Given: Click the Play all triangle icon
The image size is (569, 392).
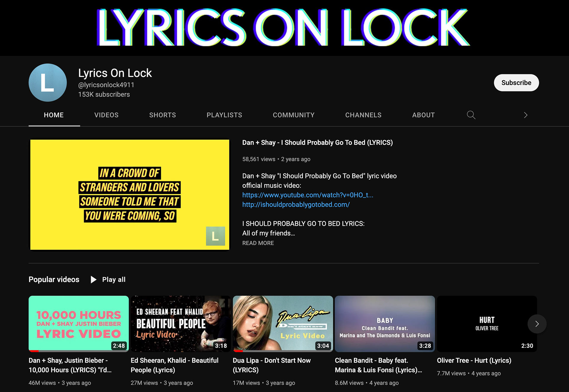Looking at the screenshot, I should [x=93, y=279].
